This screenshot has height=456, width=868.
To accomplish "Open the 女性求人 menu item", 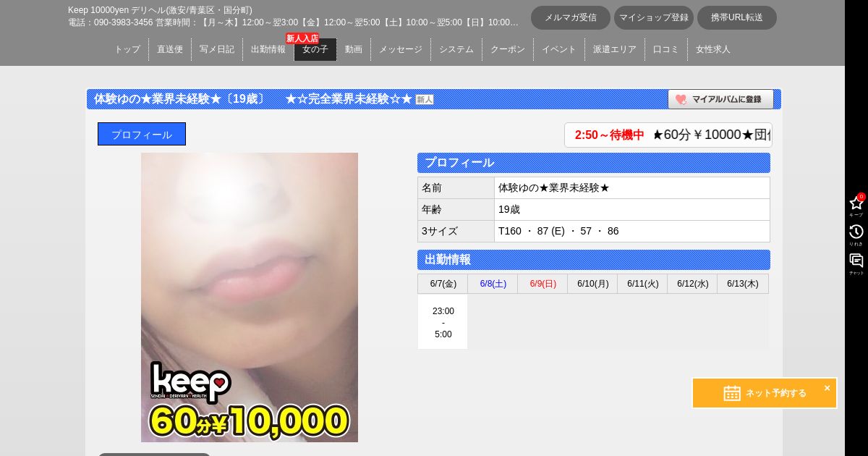I will (713, 49).
